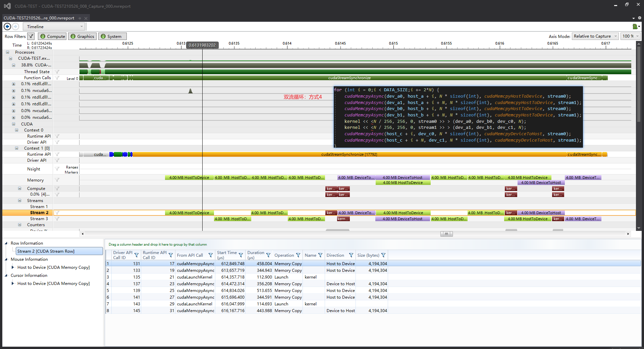Select the Stream 3 row label
Screen dimensions: 644x349
coord(39,219)
